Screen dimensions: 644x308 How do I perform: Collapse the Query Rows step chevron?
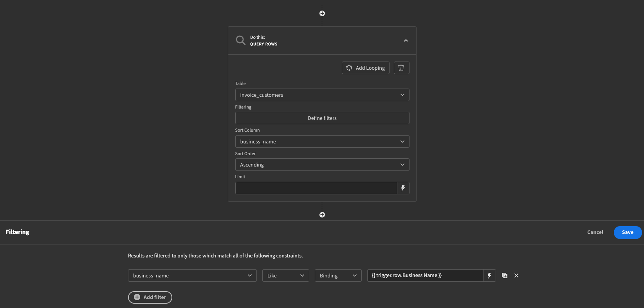[406, 40]
